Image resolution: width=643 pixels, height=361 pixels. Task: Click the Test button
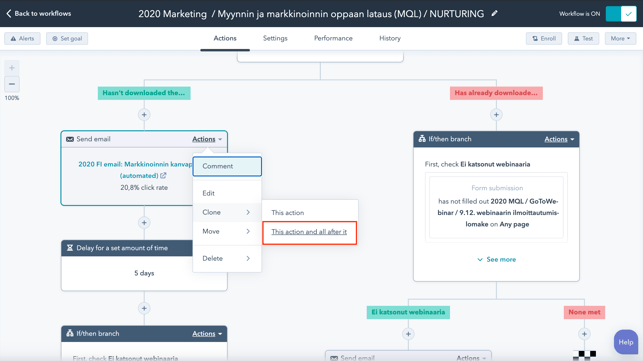point(583,39)
